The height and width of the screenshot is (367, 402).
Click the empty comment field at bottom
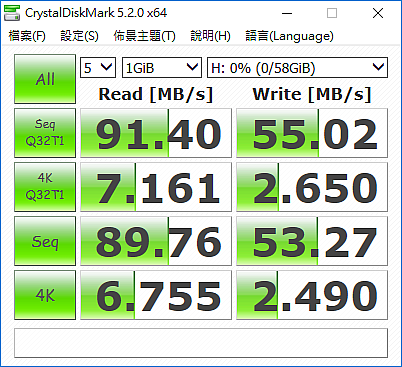201,343
